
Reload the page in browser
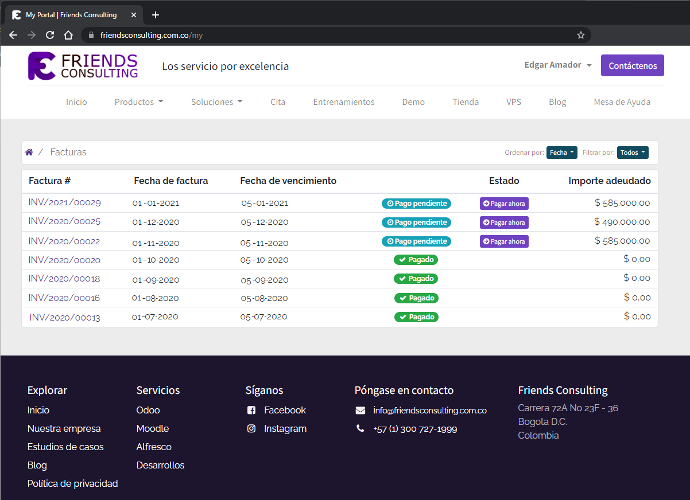point(50,34)
